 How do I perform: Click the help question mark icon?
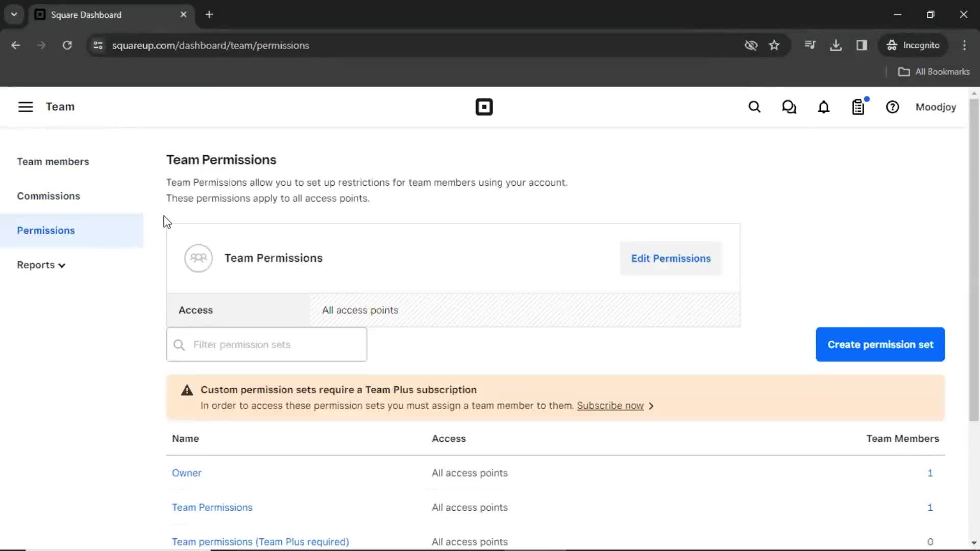tap(893, 107)
